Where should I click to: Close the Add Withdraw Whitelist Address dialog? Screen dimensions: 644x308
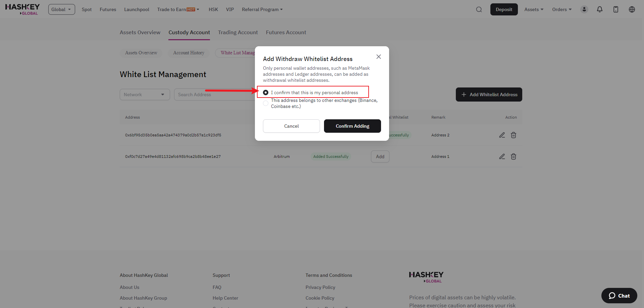coord(379,57)
